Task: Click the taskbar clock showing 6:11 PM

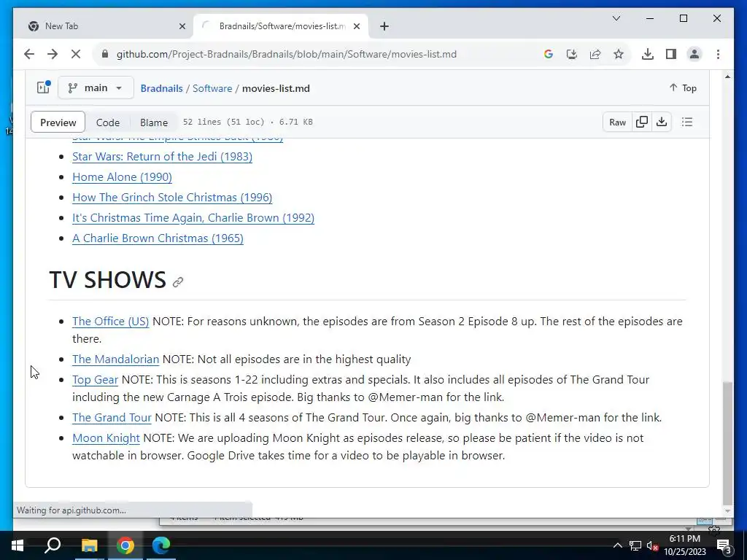Action: [x=684, y=545]
